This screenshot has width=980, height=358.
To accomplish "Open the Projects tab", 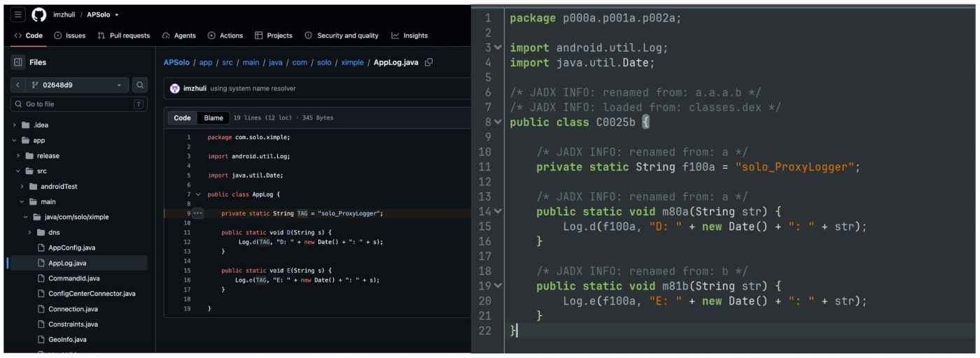I will 274,36.
